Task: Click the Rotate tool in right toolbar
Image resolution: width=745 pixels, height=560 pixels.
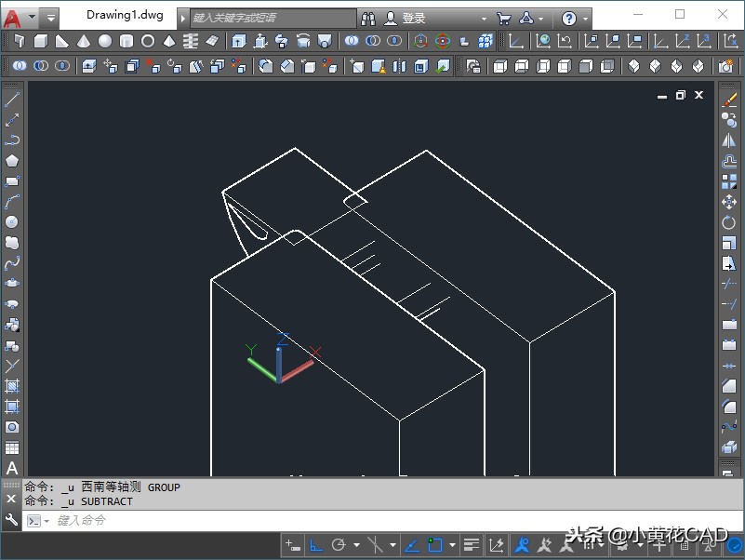Action: click(x=729, y=222)
